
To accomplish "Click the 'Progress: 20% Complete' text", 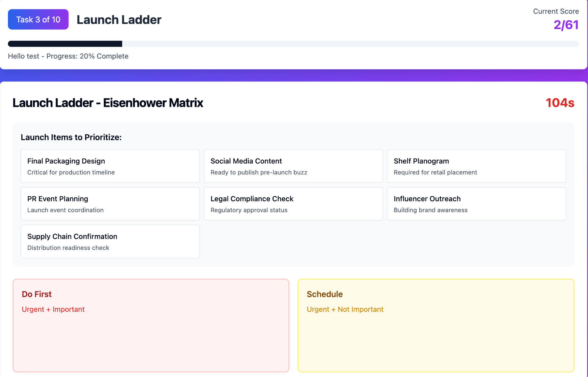I will tap(87, 56).
